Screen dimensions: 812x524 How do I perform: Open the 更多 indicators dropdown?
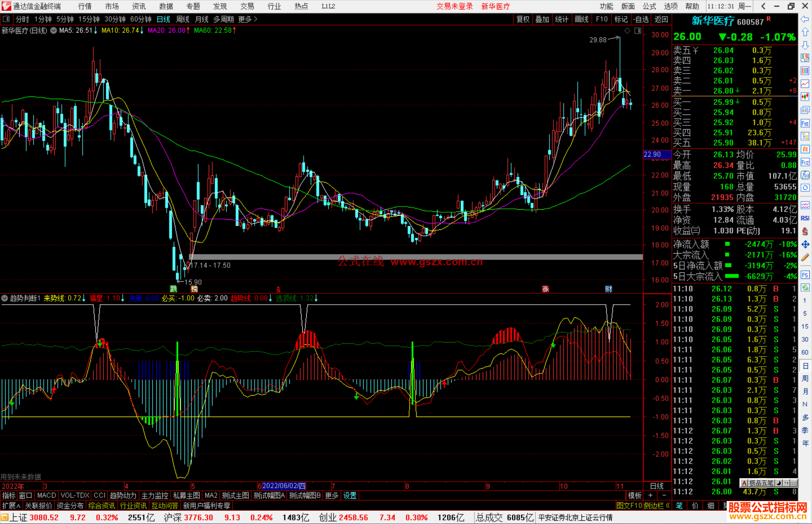click(x=332, y=495)
